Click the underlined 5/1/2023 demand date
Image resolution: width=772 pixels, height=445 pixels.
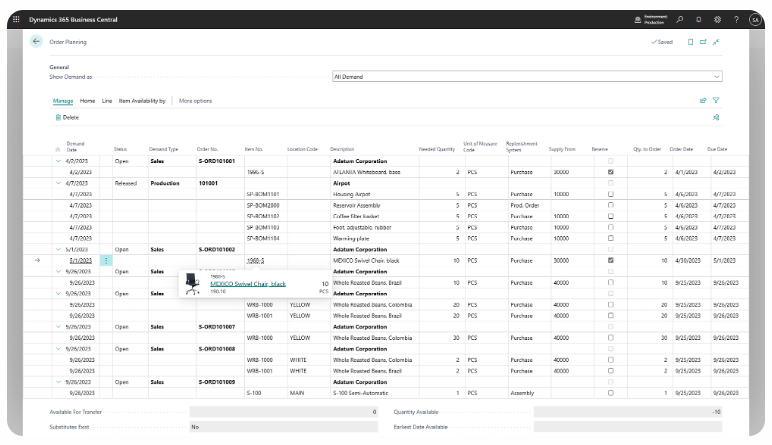point(80,261)
